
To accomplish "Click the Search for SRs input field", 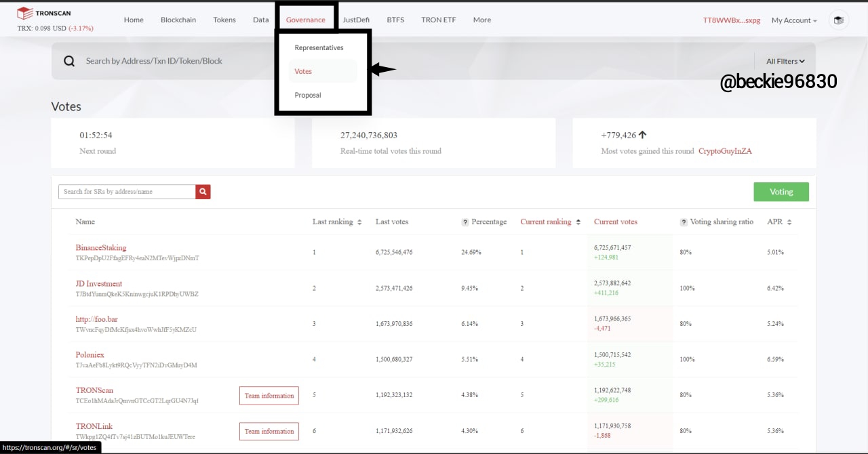I will [127, 192].
